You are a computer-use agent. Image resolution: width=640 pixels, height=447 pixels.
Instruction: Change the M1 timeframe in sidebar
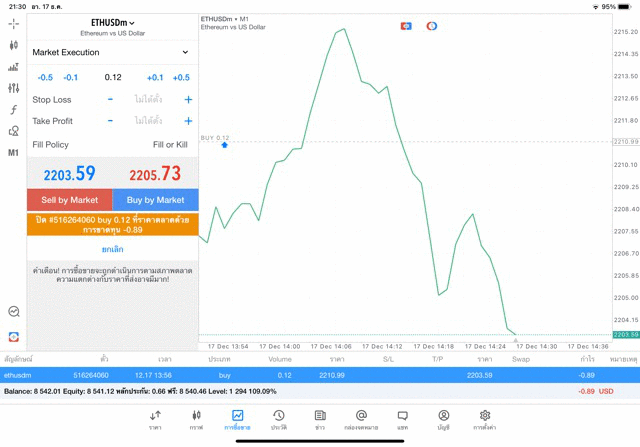[13, 153]
